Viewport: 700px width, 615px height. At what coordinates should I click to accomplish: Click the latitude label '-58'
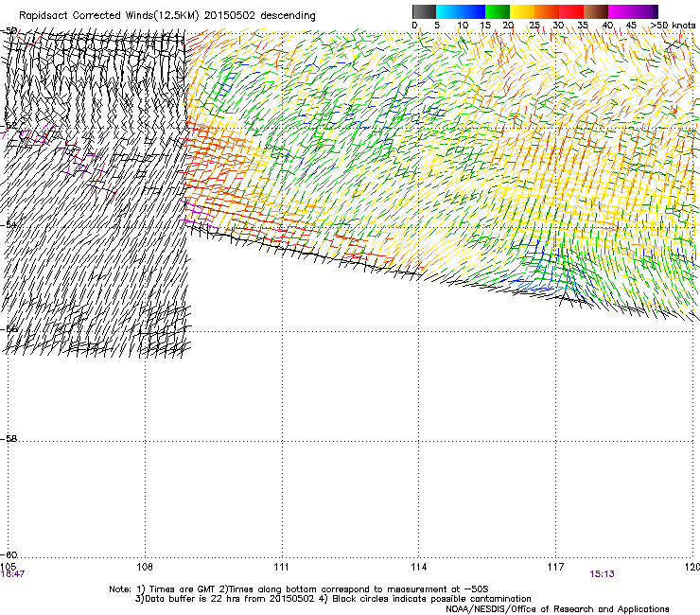9,439
